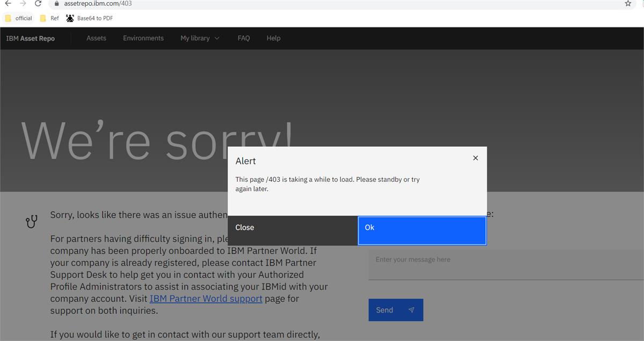644x341 pixels.
Task: Follow the IBM Partner World support link
Action: point(206,299)
